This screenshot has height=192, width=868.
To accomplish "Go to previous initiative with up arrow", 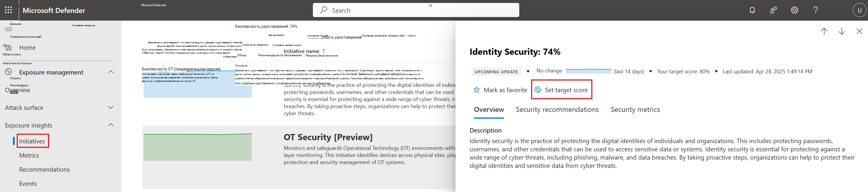I will [824, 32].
